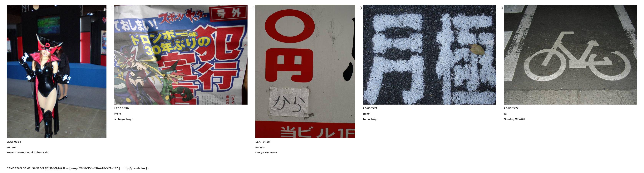Screen dimensions: 644x173
Task: Click the arrow after the LEAF 0358 photo
Action: point(110,8)
